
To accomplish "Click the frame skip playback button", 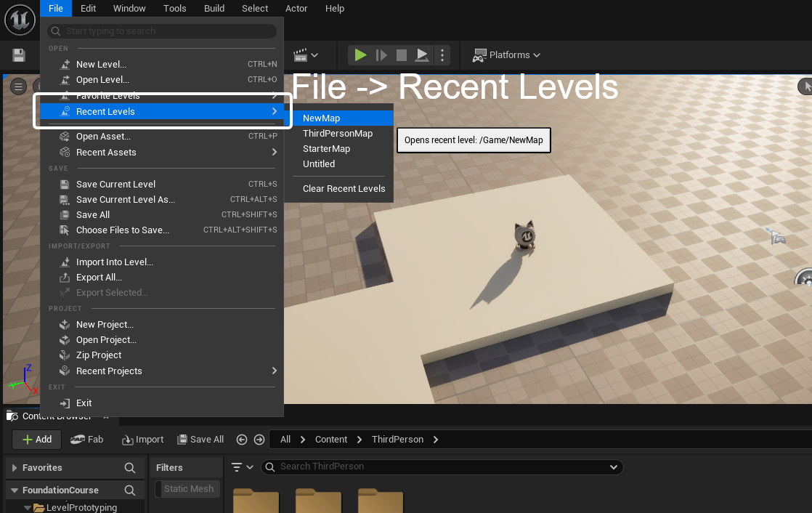I will click(381, 55).
